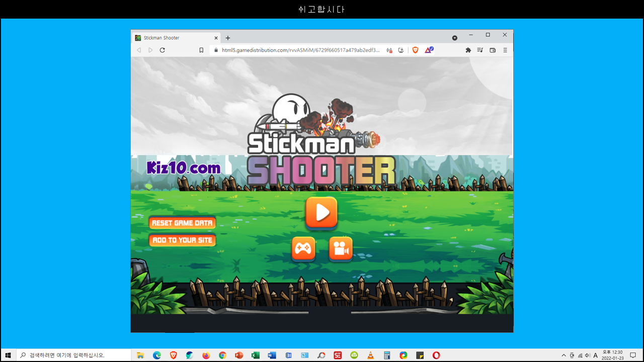
Task: Show hidden system tray icons
Action: pos(563,355)
